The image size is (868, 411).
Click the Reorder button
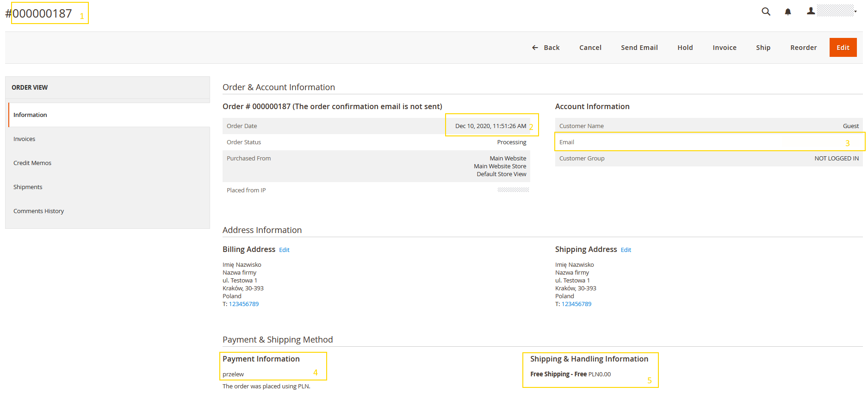point(803,48)
